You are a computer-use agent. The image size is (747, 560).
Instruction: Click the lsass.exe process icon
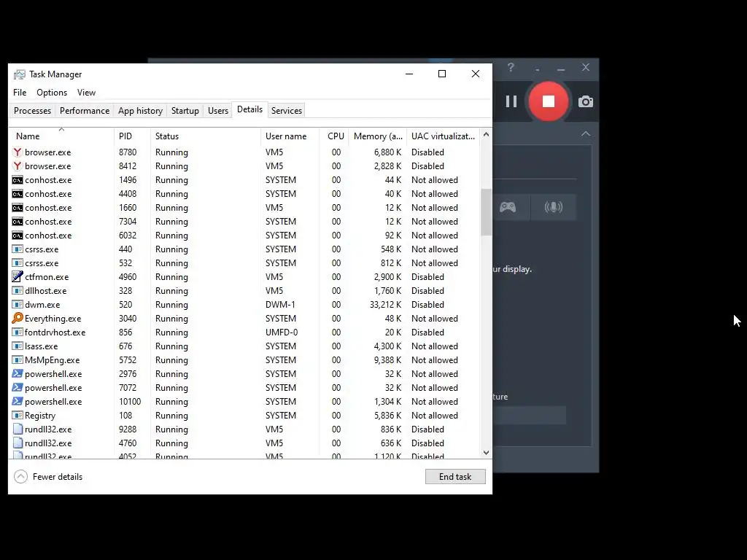point(18,346)
